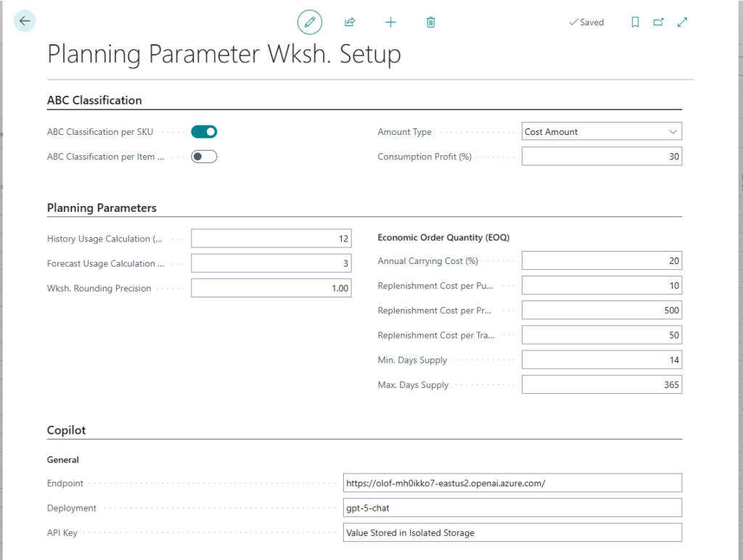Select the API Key field
This screenshot has width=743, height=560.
pyautogui.click(x=512, y=532)
